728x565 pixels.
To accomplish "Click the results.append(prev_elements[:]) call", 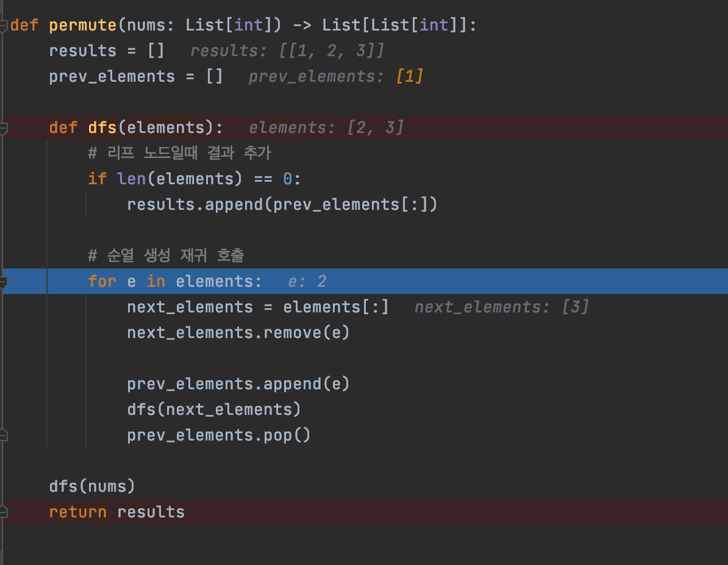I will 282,204.
